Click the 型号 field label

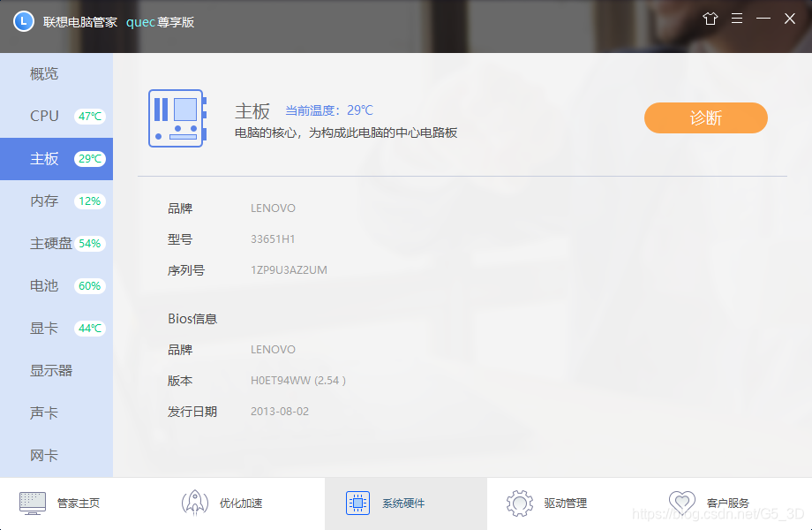180,239
